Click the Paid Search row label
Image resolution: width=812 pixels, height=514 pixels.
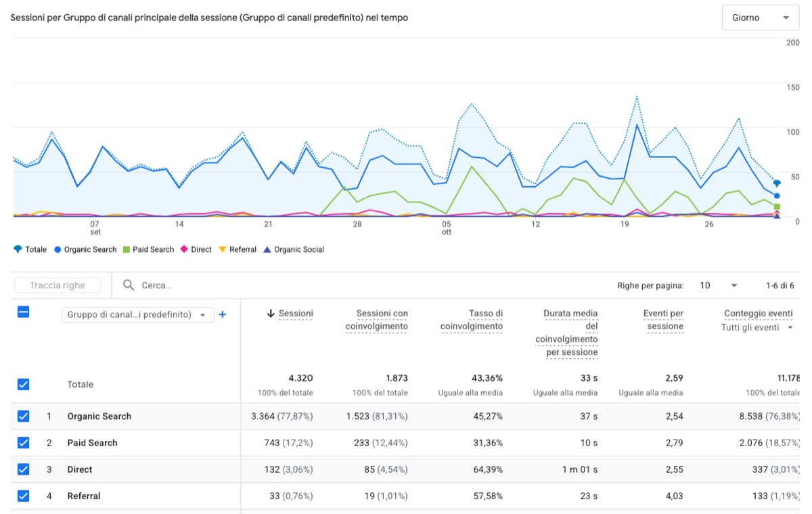tap(93, 443)
